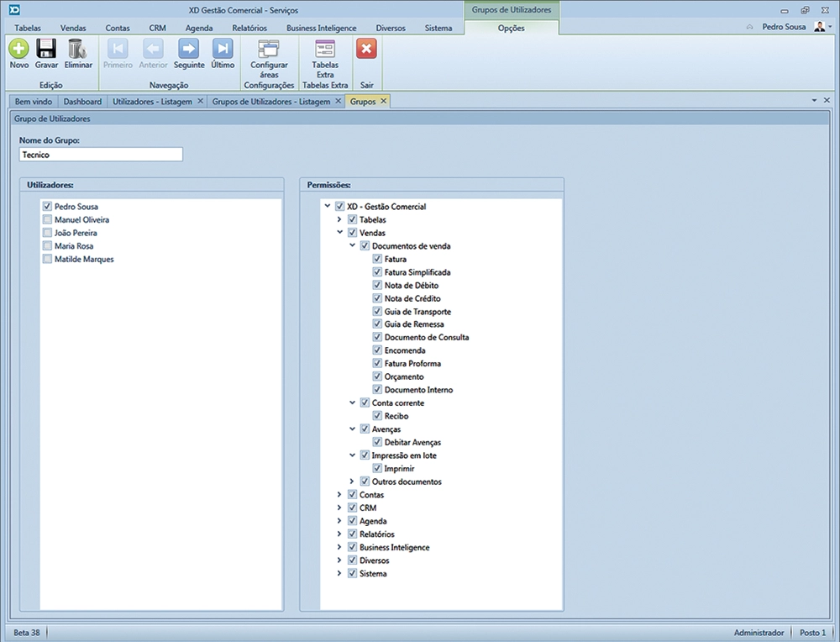Open Configurar áreas icon
The height and width of the screenshot is (642, 840).
[x=269, y=50]
